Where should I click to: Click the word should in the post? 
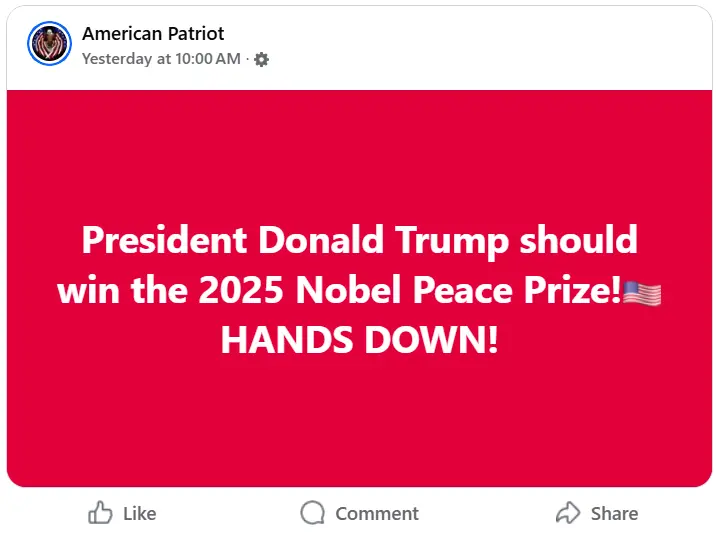[x=579, y=239]
